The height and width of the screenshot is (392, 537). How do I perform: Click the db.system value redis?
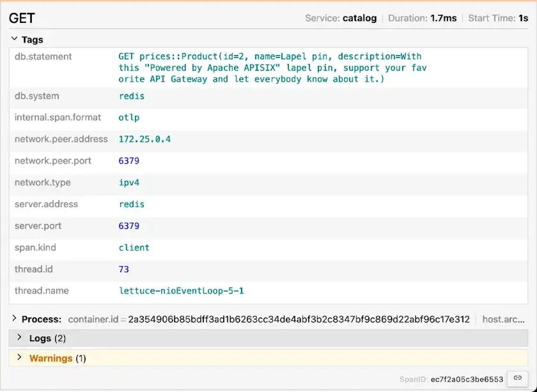(x=131, y=96)
